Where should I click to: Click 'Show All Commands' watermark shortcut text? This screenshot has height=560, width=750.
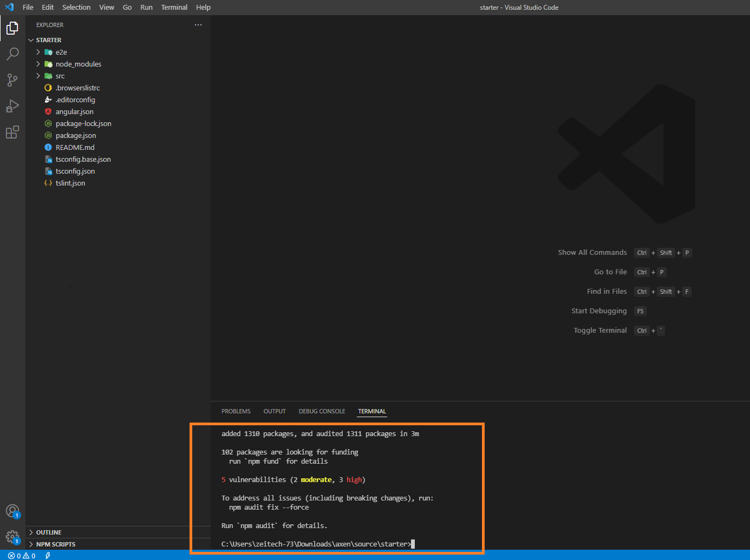click(592, 253)
